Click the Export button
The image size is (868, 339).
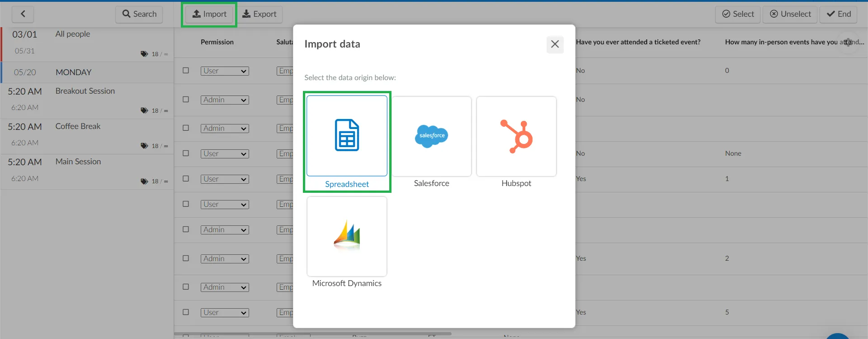pyautogui.click(x=259, y=14)
